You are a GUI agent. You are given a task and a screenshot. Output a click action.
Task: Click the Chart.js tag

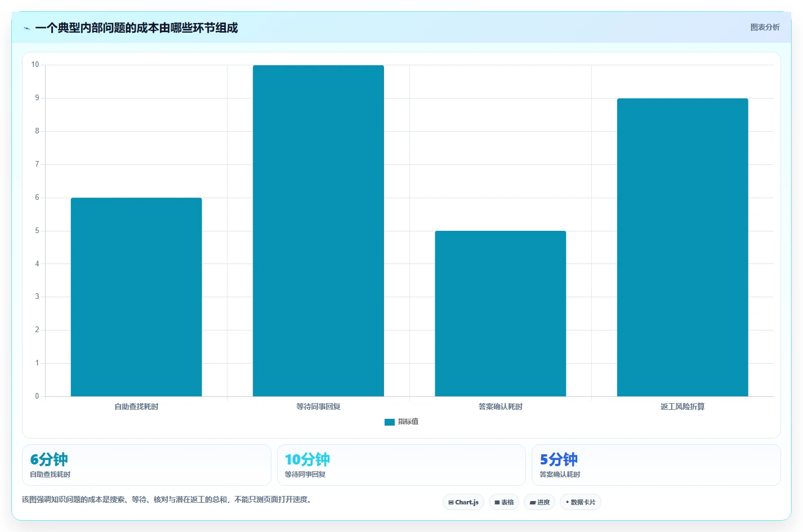[x=463, y=502]
